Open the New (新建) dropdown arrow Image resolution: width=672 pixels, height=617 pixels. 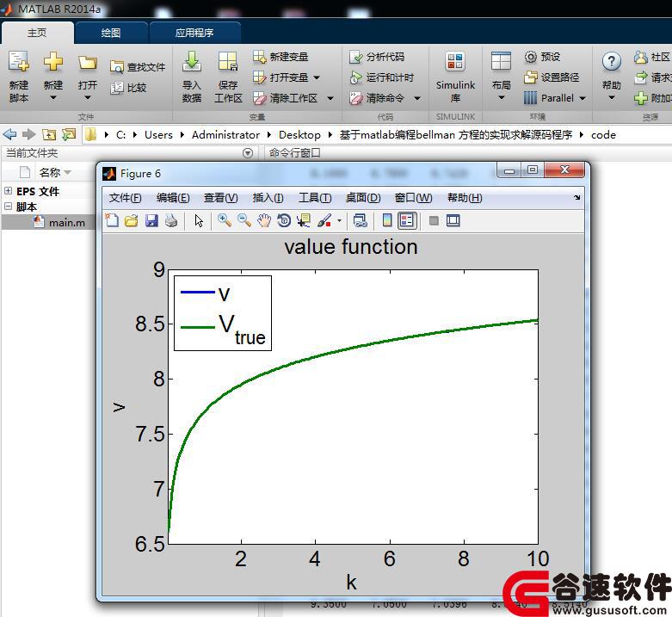[53, 98]
